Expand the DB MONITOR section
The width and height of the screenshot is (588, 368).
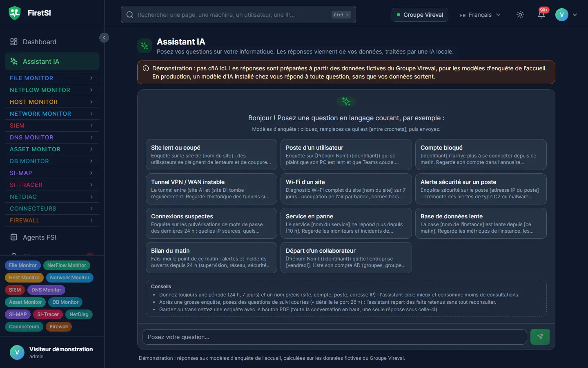(52, 161)
